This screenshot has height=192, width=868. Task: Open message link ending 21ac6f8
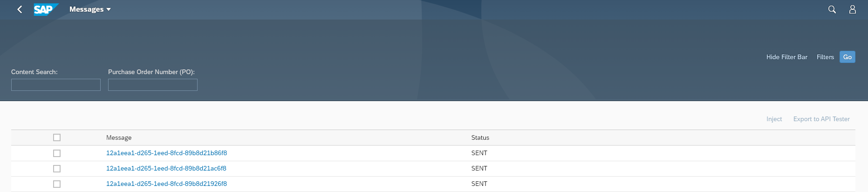click(166, 168)
